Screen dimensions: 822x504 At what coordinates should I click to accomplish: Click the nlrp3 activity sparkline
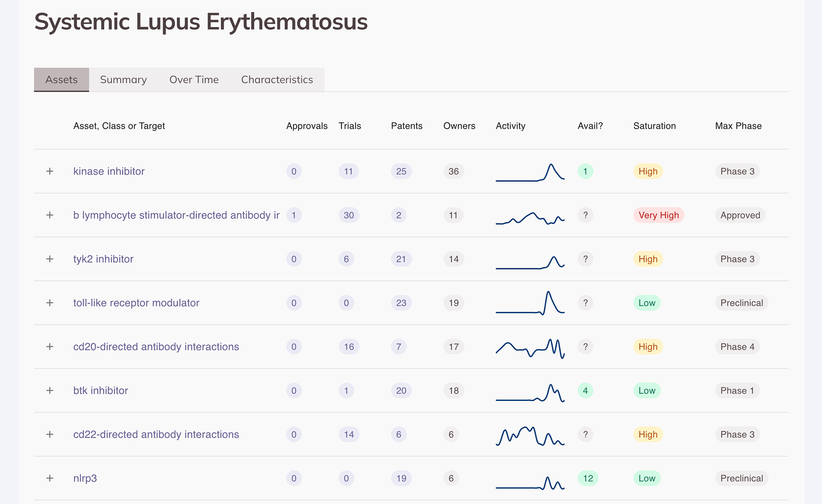(530, 483)
